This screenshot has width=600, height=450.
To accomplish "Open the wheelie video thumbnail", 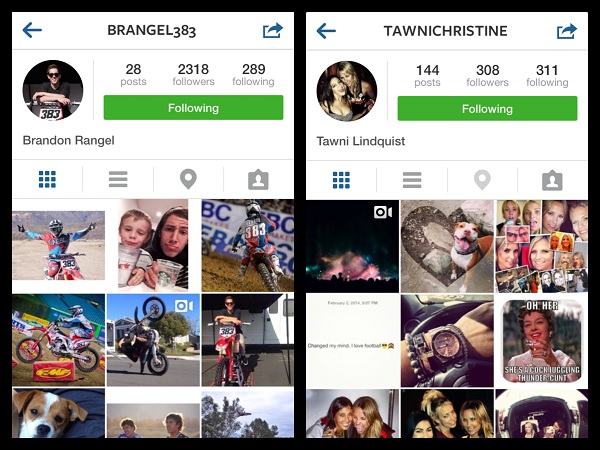I will click(153, 340).
